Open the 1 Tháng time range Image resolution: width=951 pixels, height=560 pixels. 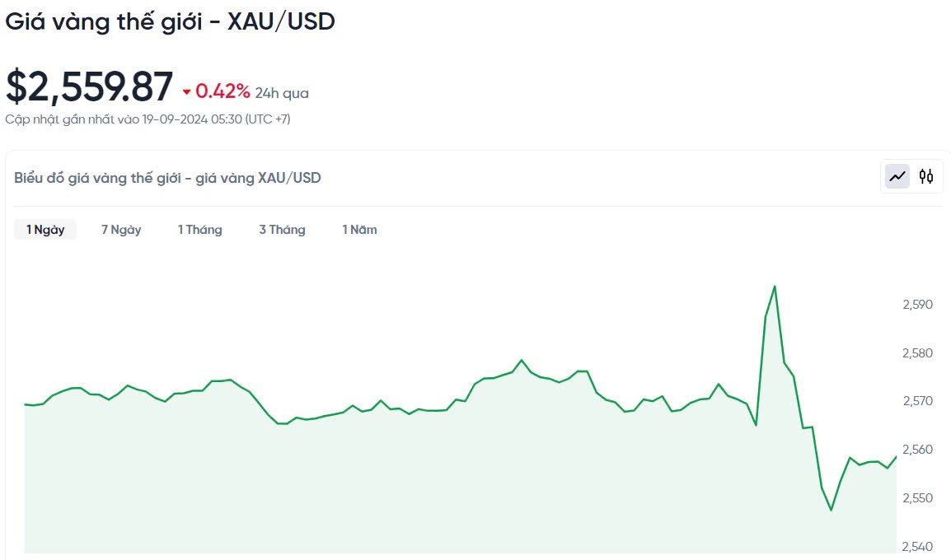click(200, 230)
